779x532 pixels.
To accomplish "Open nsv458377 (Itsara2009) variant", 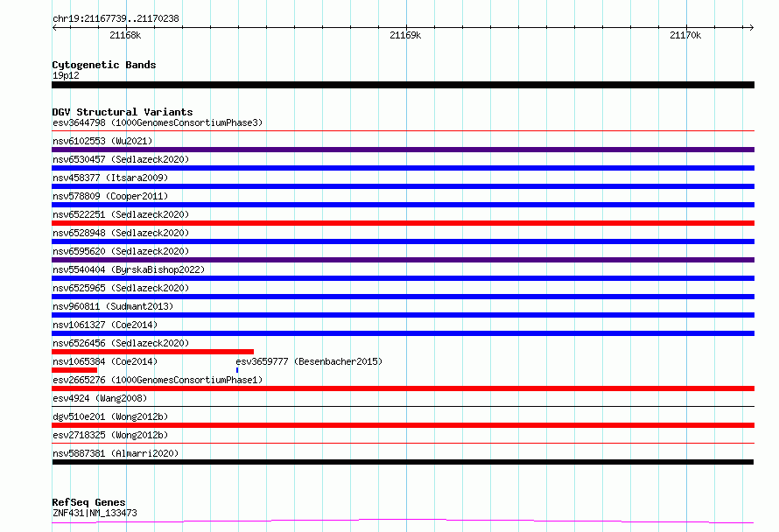I will (110, 178).
